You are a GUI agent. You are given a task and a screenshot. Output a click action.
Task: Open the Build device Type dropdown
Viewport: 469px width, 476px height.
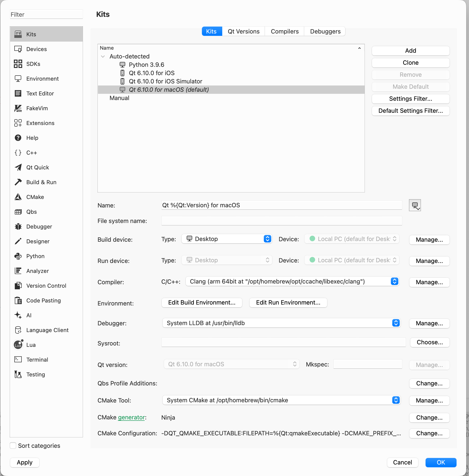click(x=227, y=239)
